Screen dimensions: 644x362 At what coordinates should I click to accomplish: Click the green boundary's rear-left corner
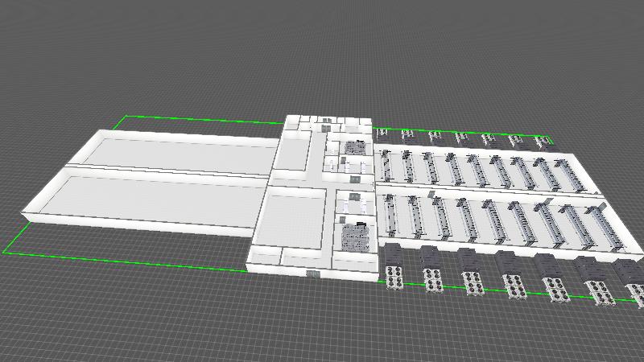126,117
